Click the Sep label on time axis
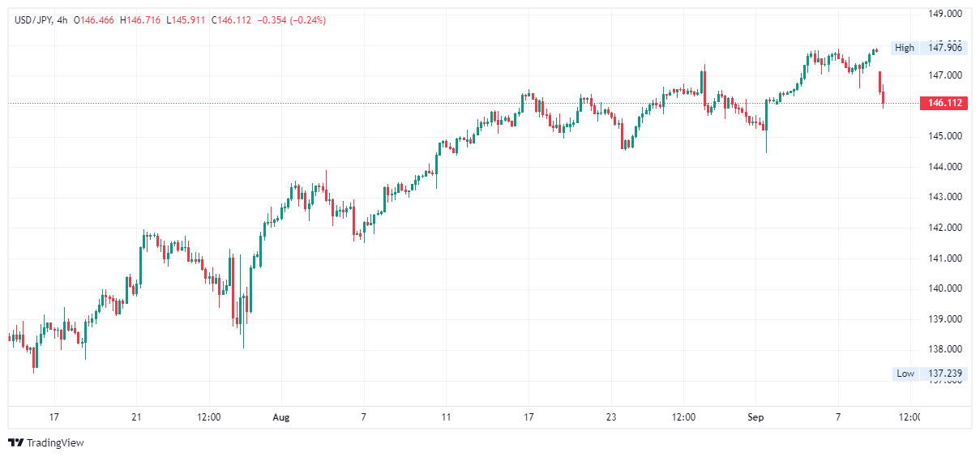The width and height of the screenshot is (980, 457). [755, 417]
